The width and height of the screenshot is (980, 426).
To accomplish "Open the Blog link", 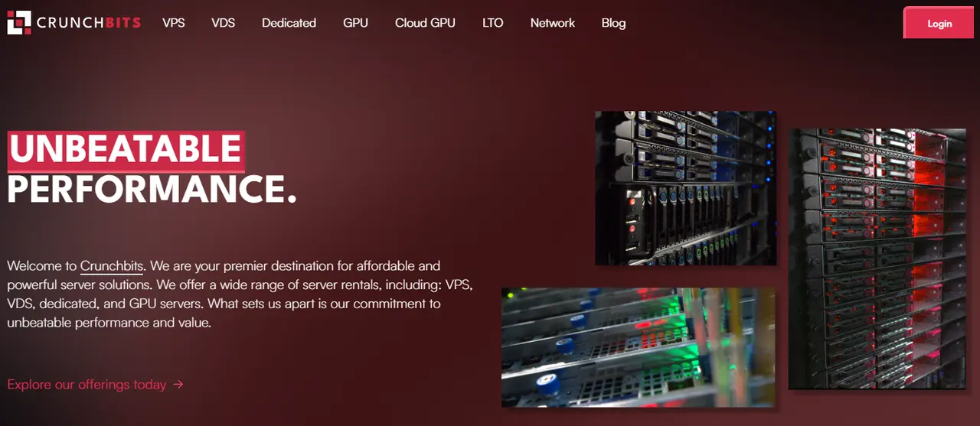I will 613,23.
